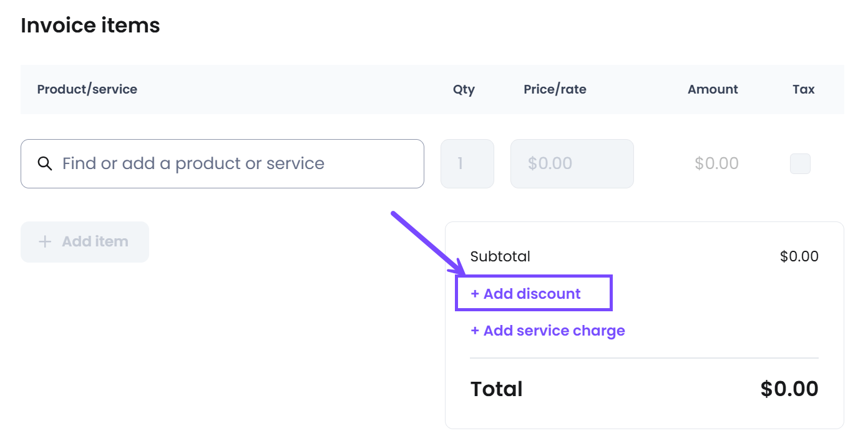Click the Add item button label
Viewport: 868px width, 446px height.
click(x=95, y=241)
